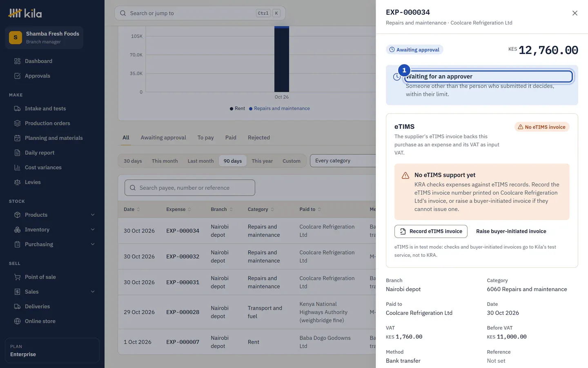
Task: Open the Approvals checkmark icon
Action: [x=17, y=76]
